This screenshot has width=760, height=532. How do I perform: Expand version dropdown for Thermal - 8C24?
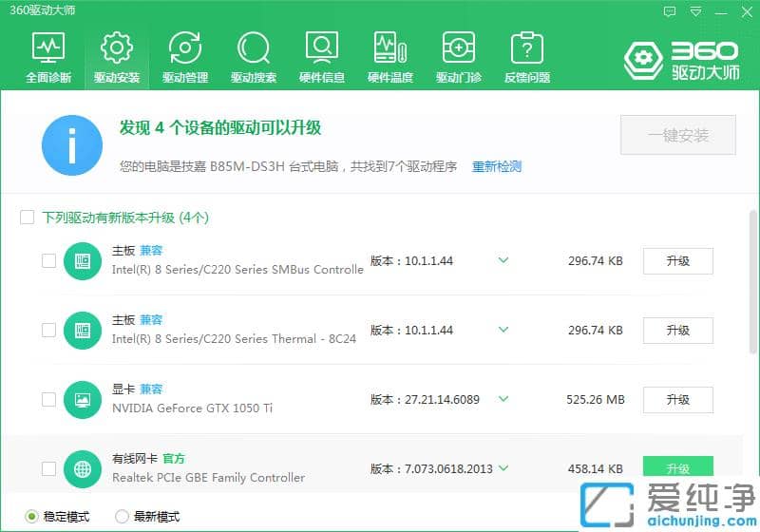click(x=503, y=330)
